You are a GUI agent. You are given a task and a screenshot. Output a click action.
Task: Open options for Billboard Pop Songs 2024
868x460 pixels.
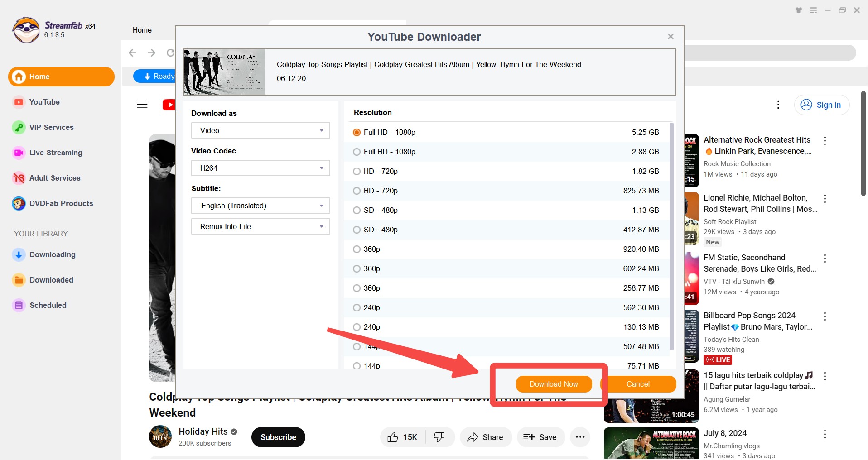[x=825, y=316]
